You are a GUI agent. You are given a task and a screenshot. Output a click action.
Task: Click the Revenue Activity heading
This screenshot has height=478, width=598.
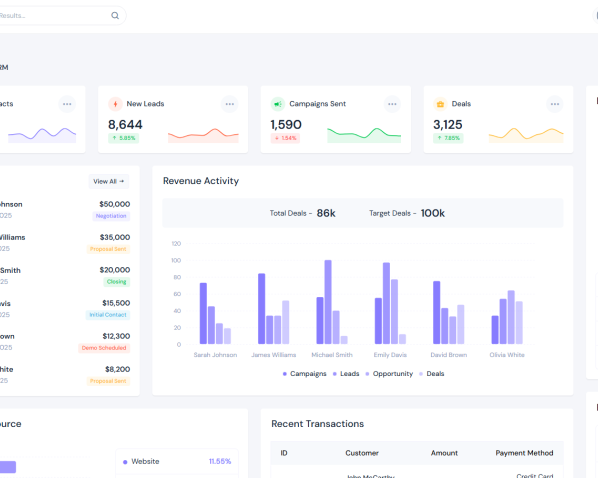(x=201, y=181)
